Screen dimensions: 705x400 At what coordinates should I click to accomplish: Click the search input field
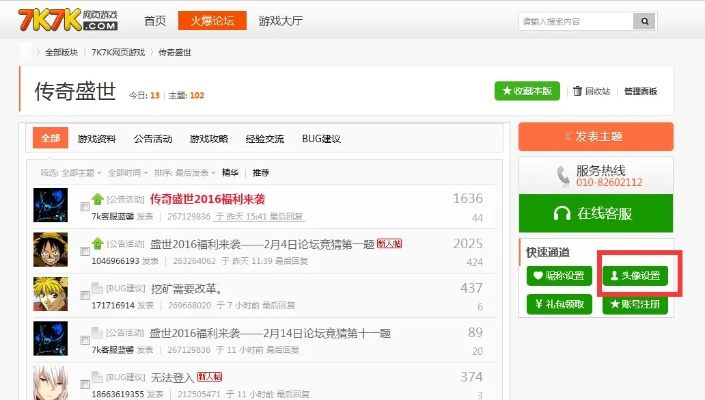[576, 21]
